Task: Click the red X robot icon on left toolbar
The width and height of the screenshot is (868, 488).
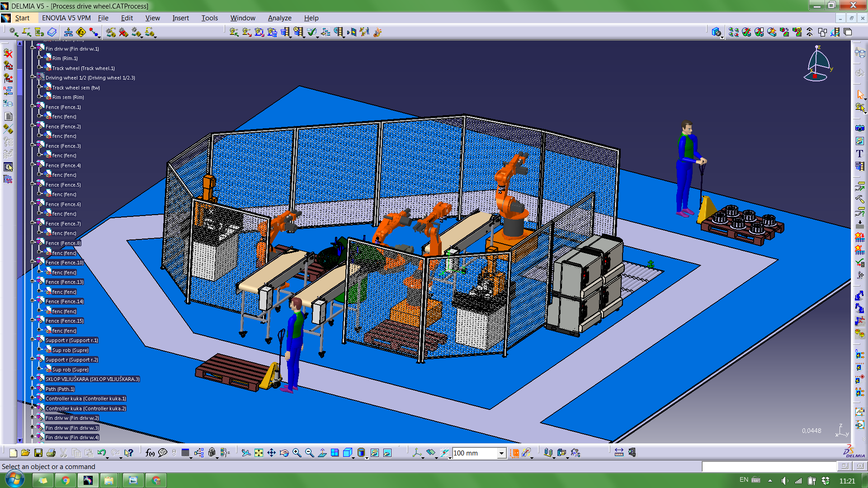Action: 8,53
